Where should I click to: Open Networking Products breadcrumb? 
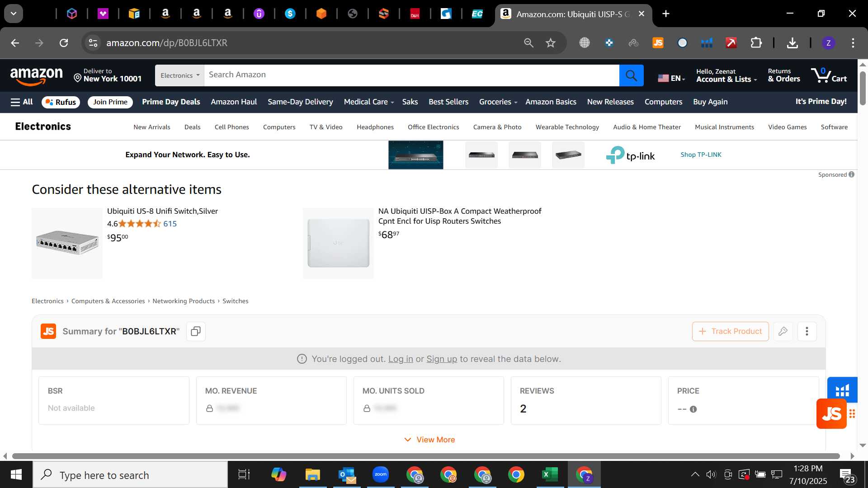(184, 301)
